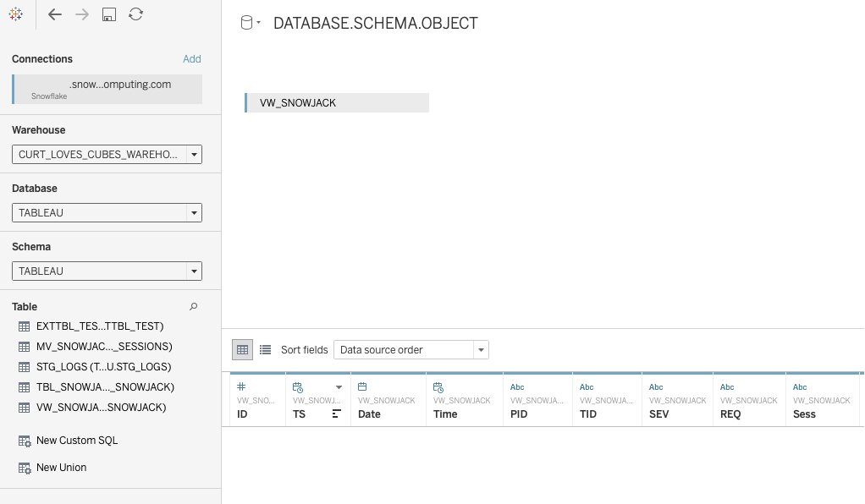Image resolution: width=865 pixels, height=504 pixels.
Task: Choose New Custom SQL
Action: 77,441
